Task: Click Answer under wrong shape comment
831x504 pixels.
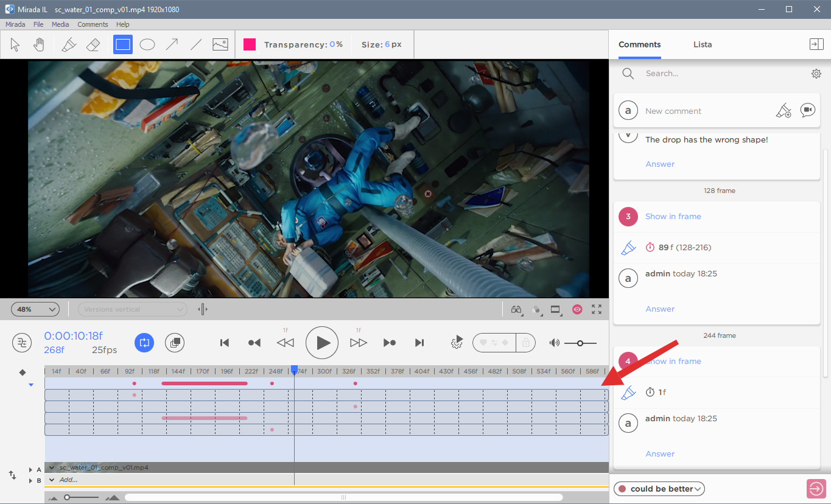Action: [x=660, y=164]
